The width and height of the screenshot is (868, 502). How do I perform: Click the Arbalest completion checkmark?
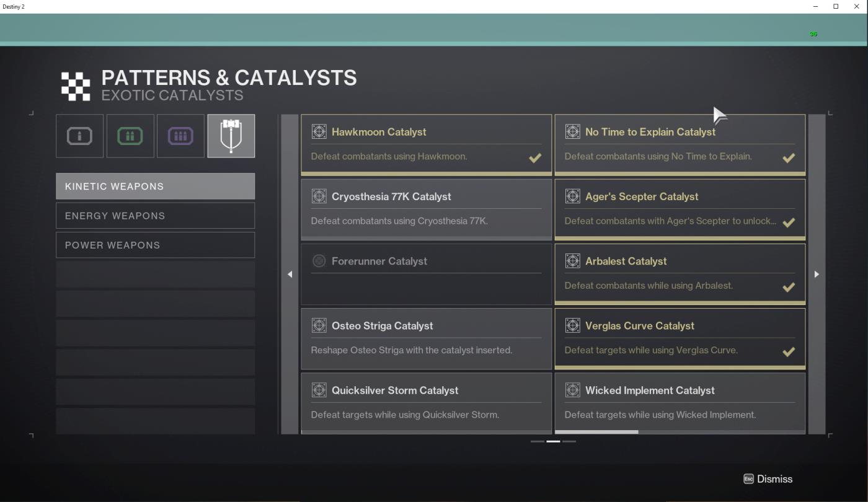[789, 287]
